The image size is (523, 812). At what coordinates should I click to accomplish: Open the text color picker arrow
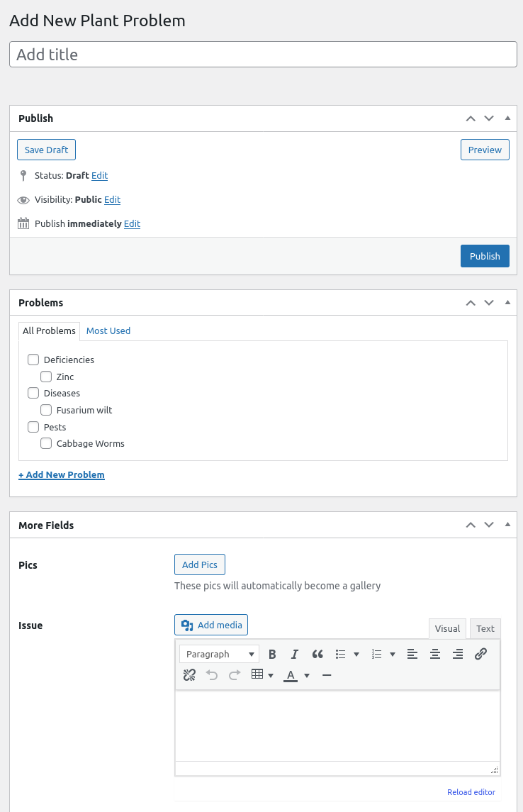click(307, 675)
